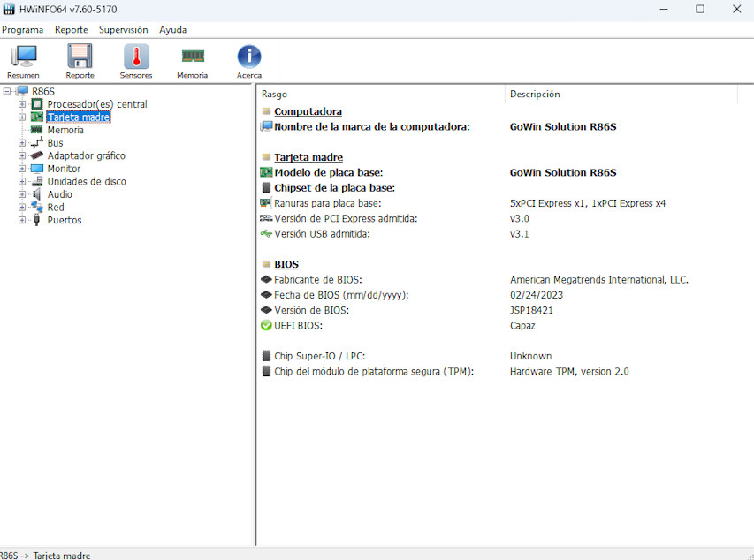This screenshot has height=560, width=754.
Task: Expand the Audio tree node
Action: click(x=21, y=194)
